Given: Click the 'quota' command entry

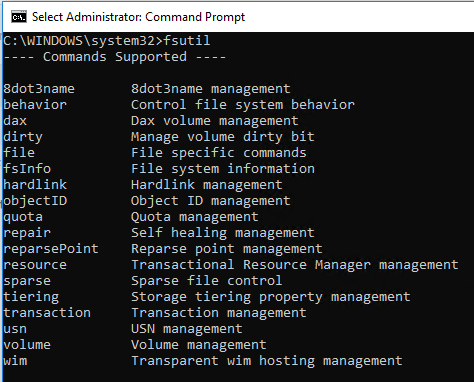Looking at the screenshot, I should coord(23,217).
